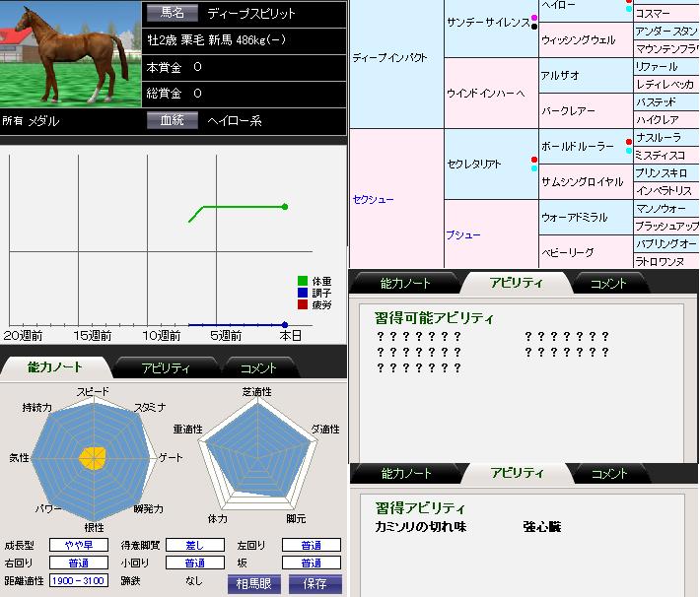
Task: Click bloodline text ヘイロー系
Action: pyautogui.click(x=235, y=120)
